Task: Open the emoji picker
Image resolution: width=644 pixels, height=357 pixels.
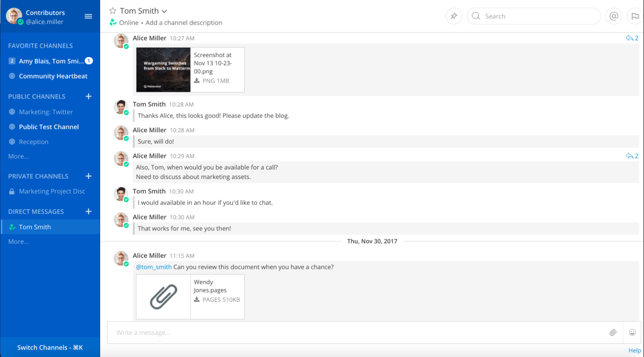Action: [632, 332]
